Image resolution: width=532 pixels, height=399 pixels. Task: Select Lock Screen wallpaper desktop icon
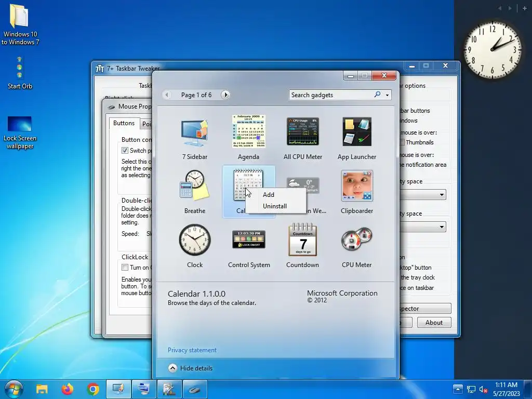point(20,132)
